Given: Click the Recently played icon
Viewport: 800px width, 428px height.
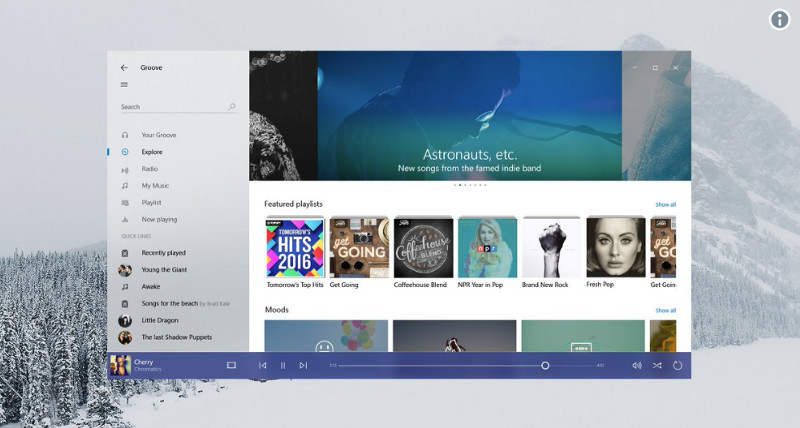Looking at the screenshot, I should tap(125, 253).
